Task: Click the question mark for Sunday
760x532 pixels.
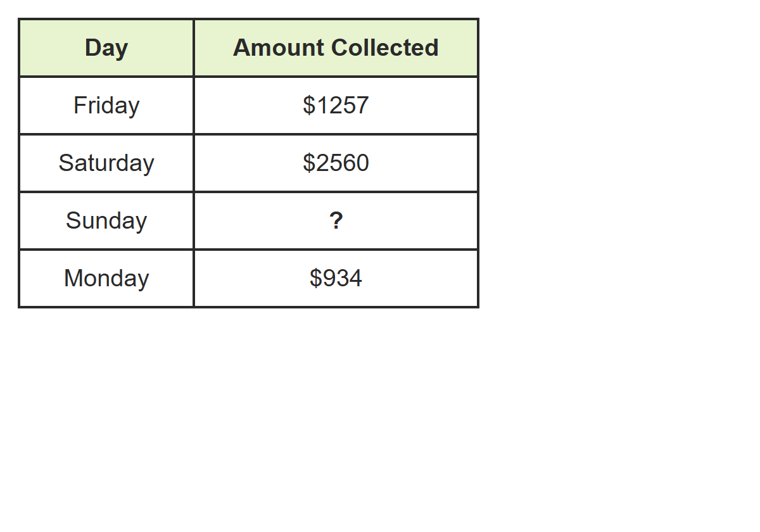Action: (336, 220)
